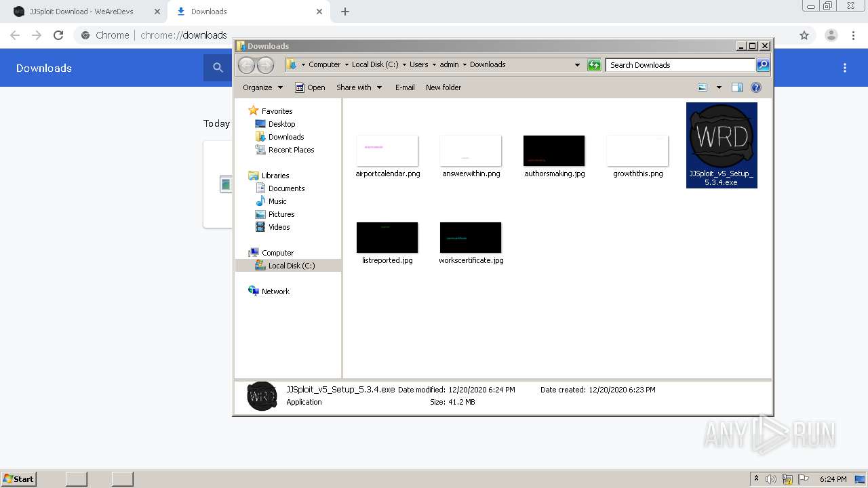Expand the arrow before Computer in breadcrumb
868x488 pixels.
tap(303, 65)
